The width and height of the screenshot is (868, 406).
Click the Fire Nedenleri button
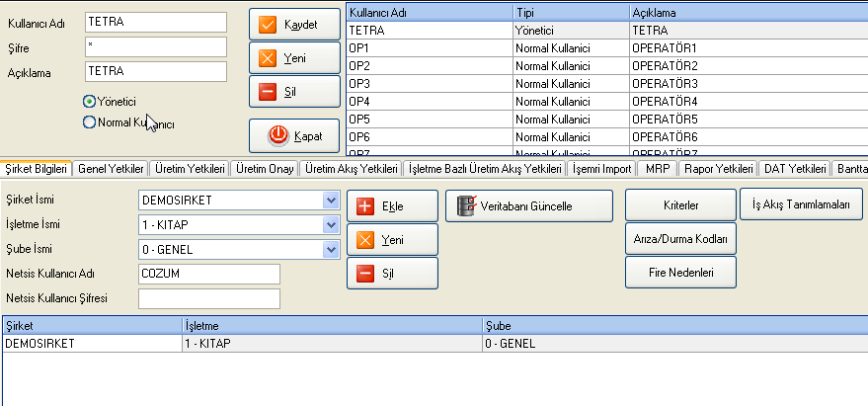click(x=679, y=272)
